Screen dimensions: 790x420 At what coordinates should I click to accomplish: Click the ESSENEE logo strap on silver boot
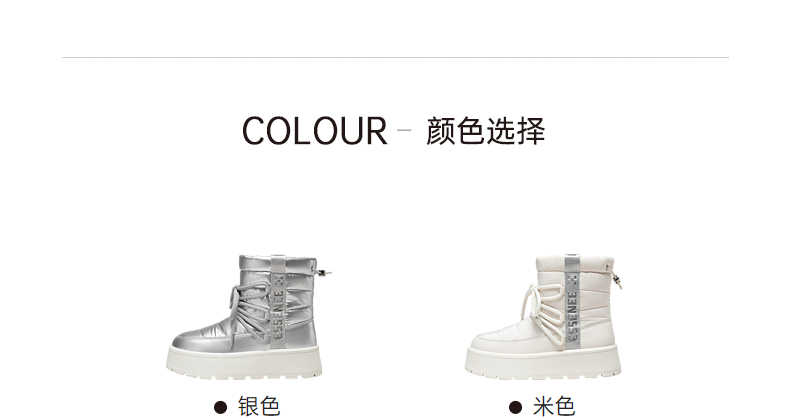(x=279, y=302)
